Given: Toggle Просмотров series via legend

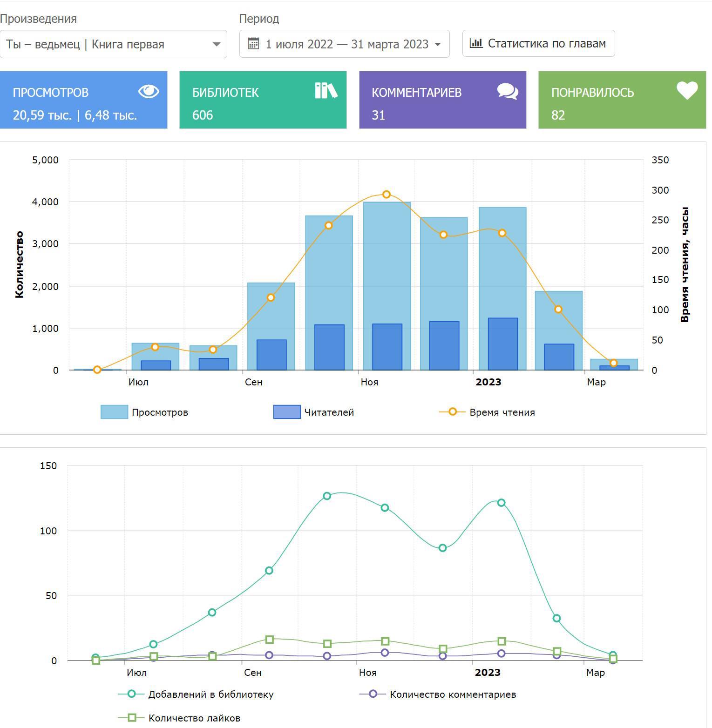Looking at the screenshot, I should click(144, 412).
